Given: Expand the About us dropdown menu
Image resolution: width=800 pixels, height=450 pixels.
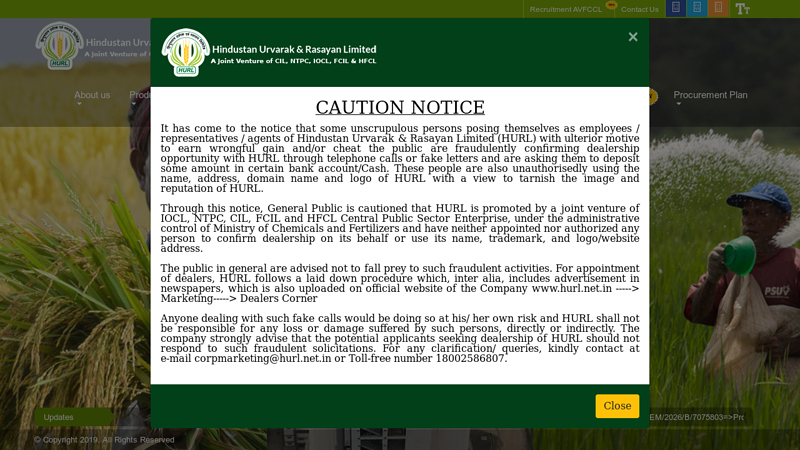Looking at the screenshot, I should pyautogui.click(x=92, y=95).
